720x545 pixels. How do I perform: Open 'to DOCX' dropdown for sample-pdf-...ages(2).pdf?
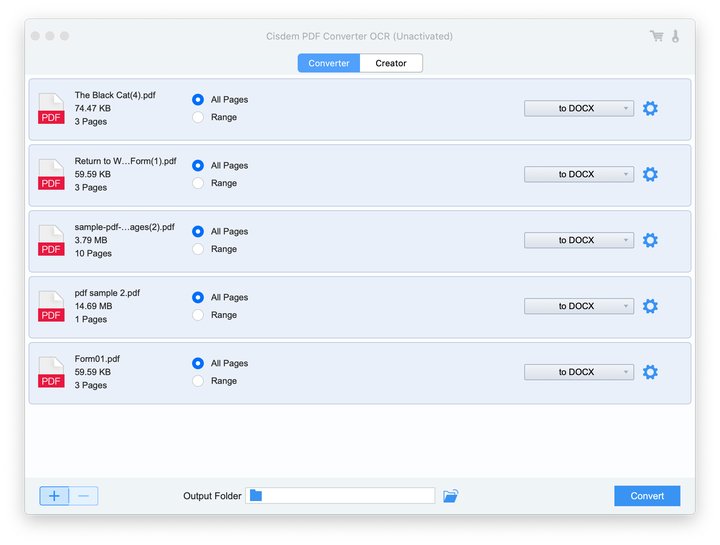tap(579, 240)
